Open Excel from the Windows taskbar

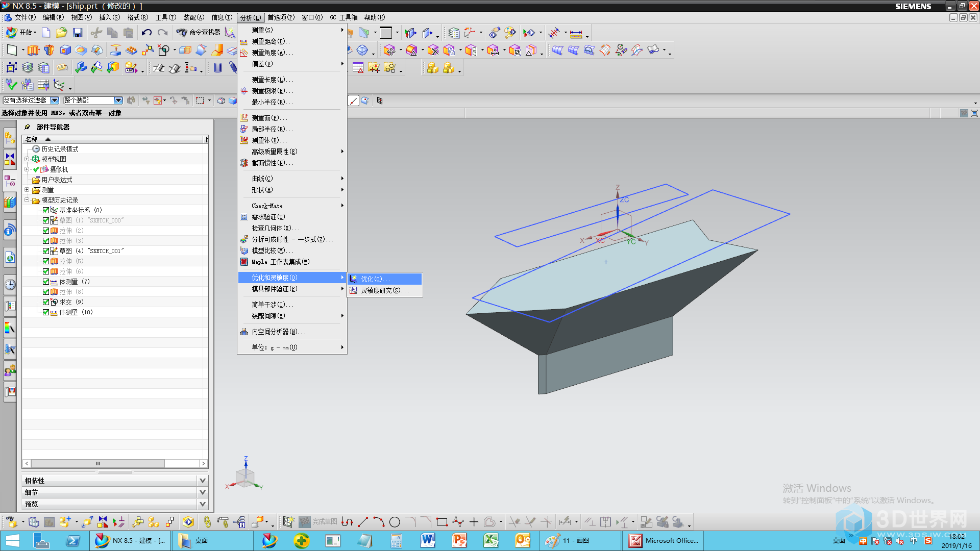pyautogui.click(x=491, y=540)
